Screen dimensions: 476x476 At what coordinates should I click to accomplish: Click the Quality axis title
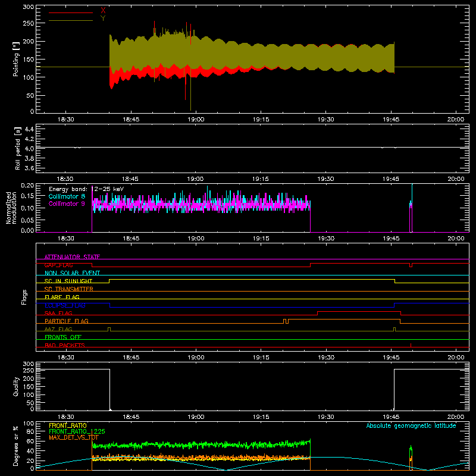[x=16, y=386]
